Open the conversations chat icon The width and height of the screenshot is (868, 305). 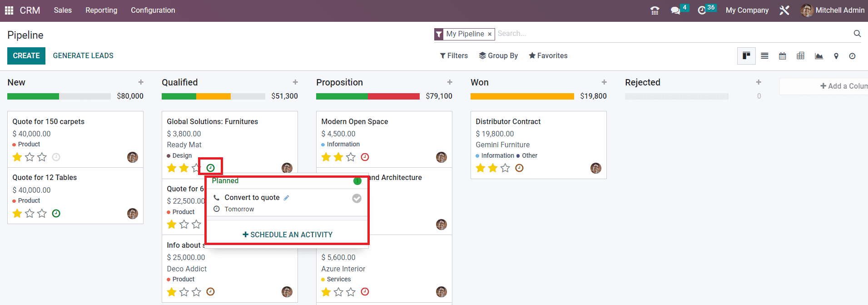pyautogui.click(x=675, y=10)
